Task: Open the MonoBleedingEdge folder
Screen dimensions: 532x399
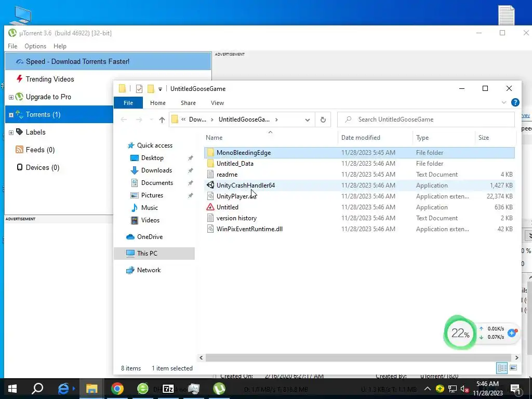Action: click(360, 153)
